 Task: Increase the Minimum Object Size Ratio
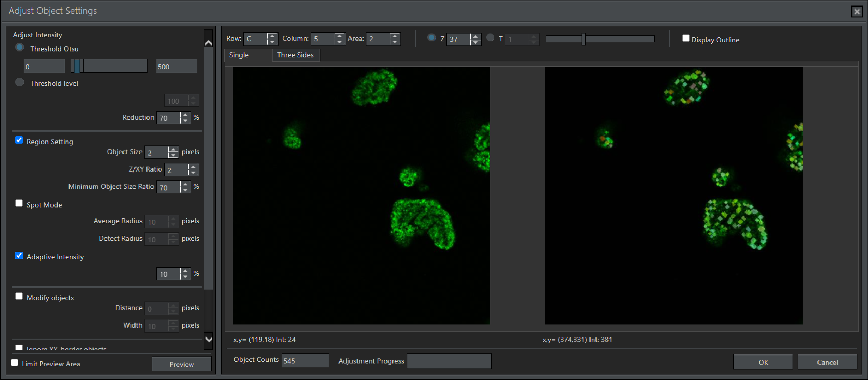pyautogui.click(x=185, y=184)
